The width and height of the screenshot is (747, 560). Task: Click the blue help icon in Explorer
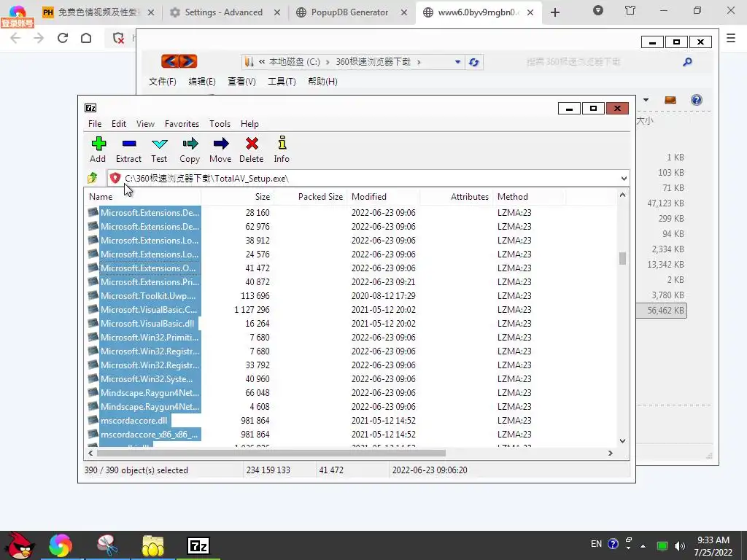point(696,100)
